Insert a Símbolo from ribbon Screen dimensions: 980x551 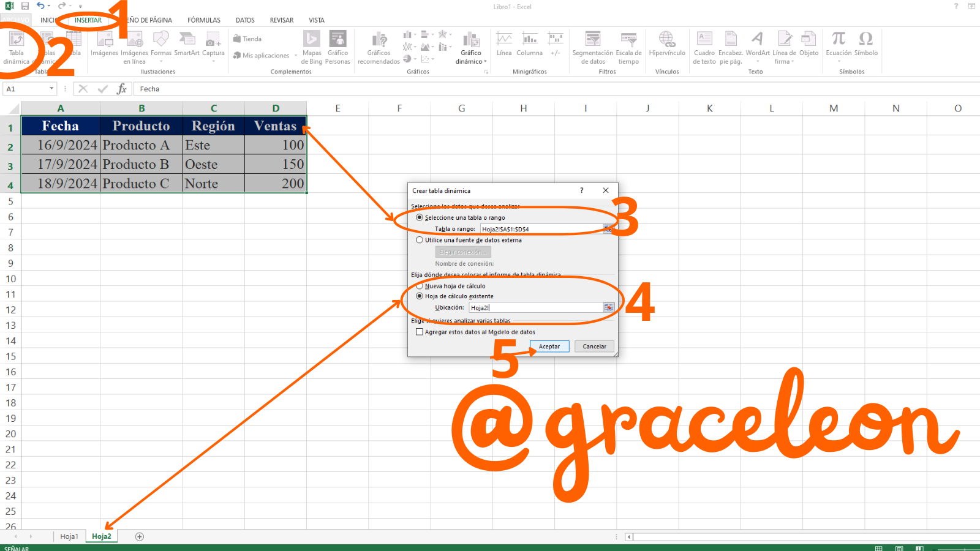(866, 44)
